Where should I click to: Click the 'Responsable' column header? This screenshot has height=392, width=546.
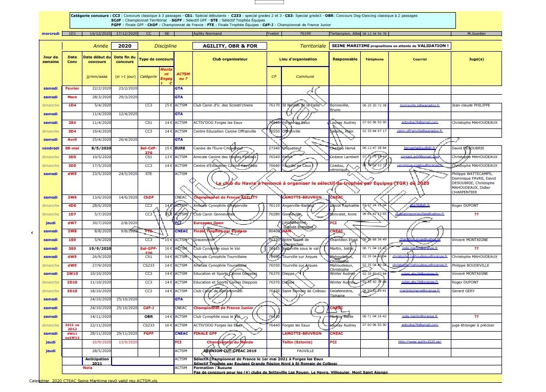345,59
